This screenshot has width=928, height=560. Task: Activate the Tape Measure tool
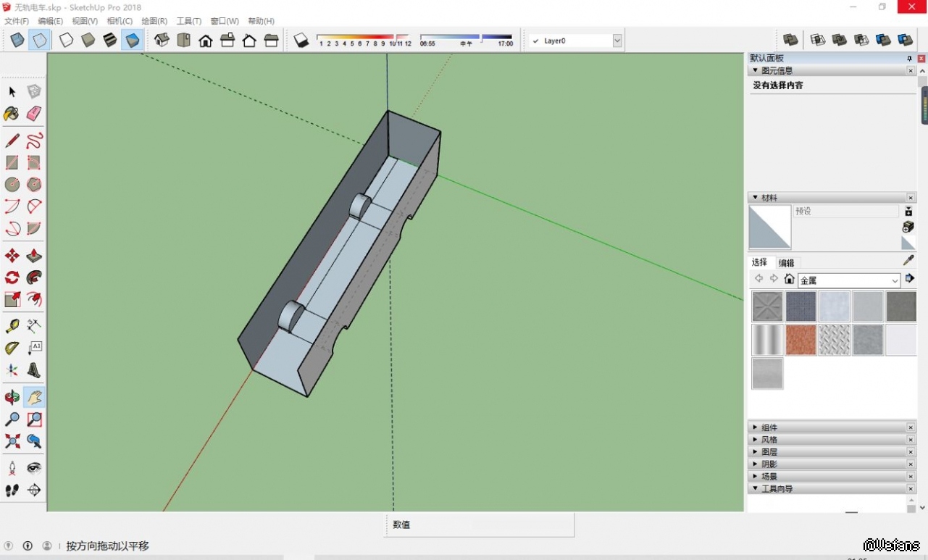click(x=12, y=326)
